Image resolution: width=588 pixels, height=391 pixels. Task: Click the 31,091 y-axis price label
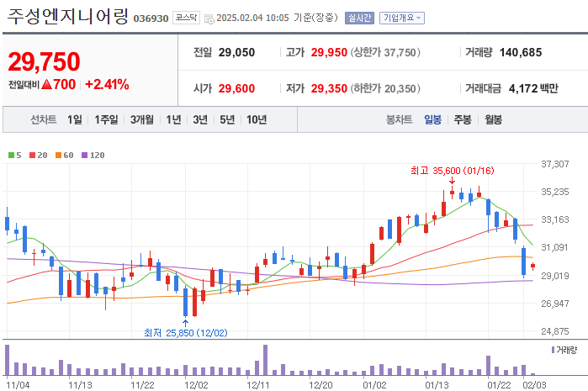point(555,247)
